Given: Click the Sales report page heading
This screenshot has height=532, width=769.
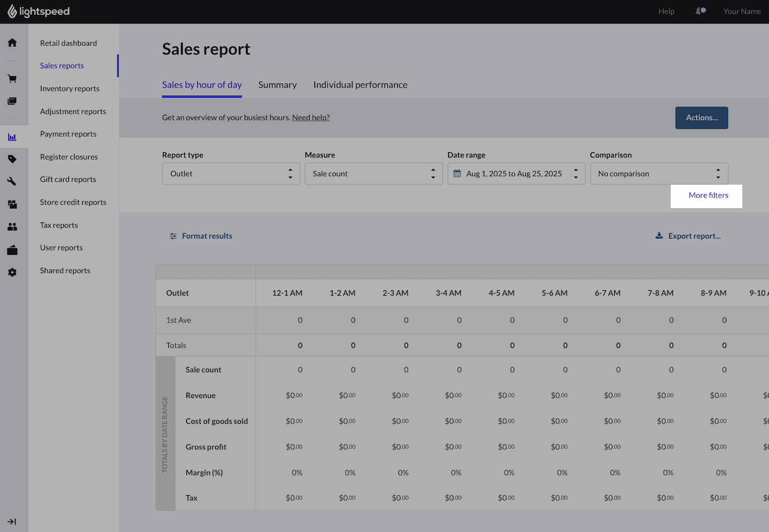Looking at the screenshot, I should [206, 49].
